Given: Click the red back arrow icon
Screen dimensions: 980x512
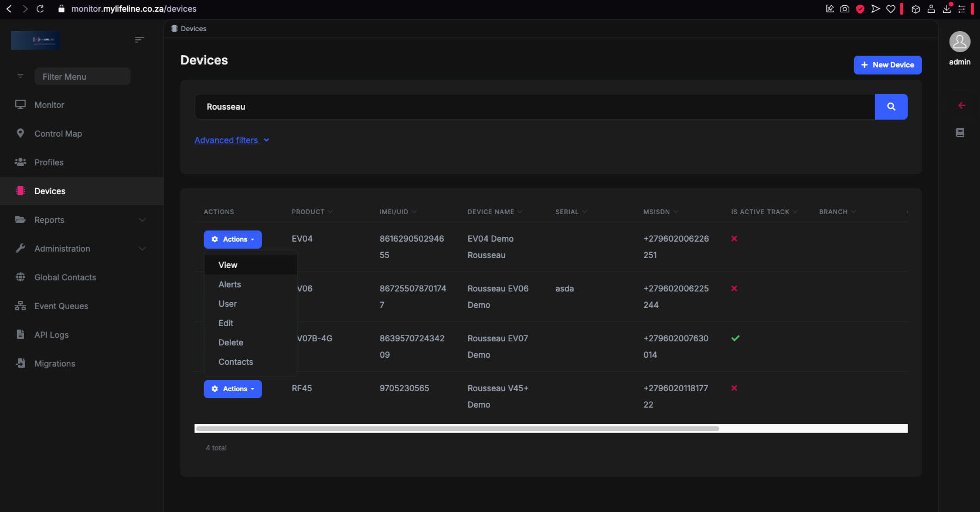Looking at the screenshot, I should [x=961, y=106].
